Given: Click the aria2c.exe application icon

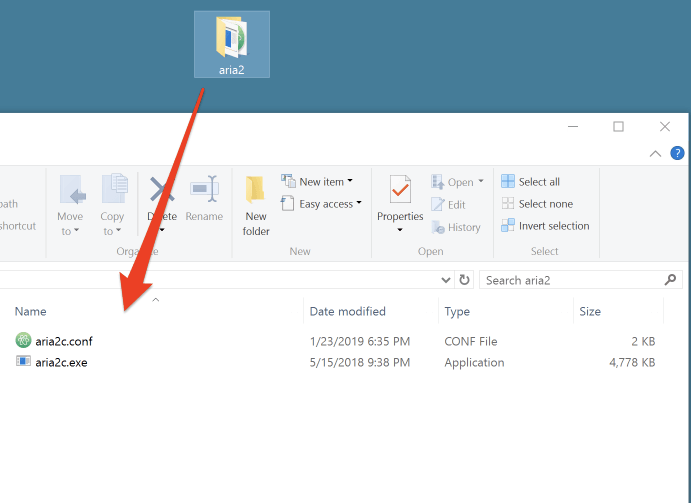Looking at the screenshot, I should tap(23, 361).
